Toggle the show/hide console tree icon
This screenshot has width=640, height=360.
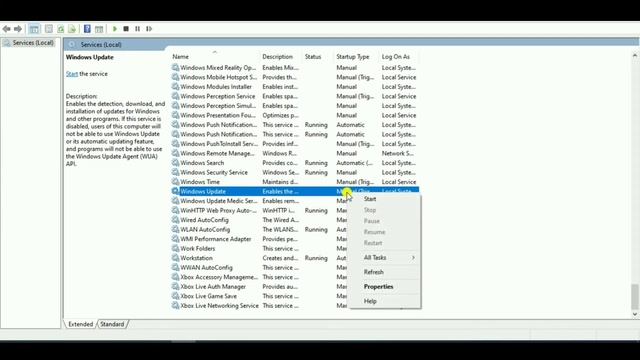point(34,29)
